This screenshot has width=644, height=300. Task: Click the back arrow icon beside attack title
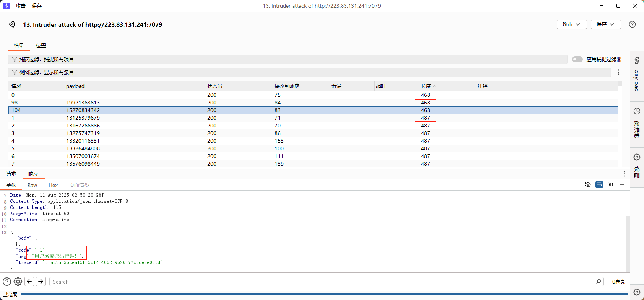(x=12, y=24)
